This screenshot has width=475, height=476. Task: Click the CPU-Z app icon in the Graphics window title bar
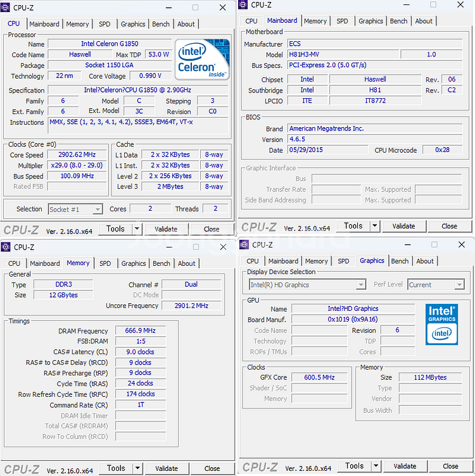pos(244,244)
